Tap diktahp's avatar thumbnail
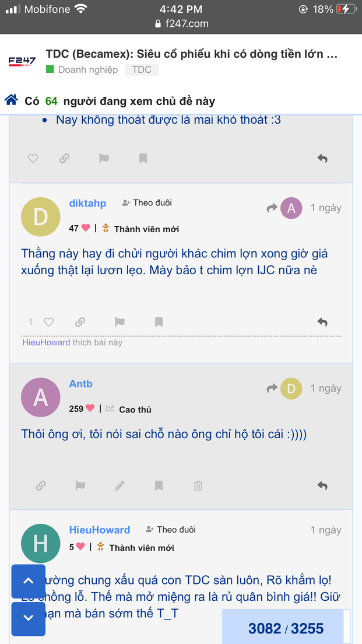 point(40,217)
